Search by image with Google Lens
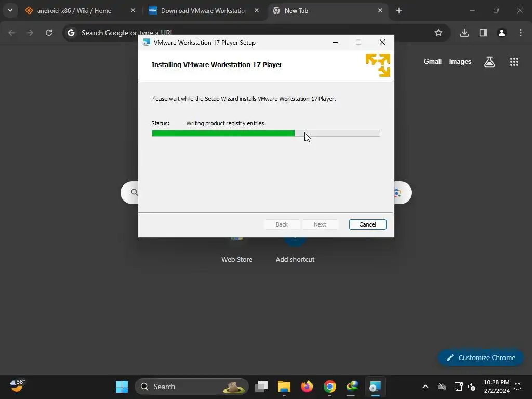Screen dimensions: 532x399 tap(397, 193)
